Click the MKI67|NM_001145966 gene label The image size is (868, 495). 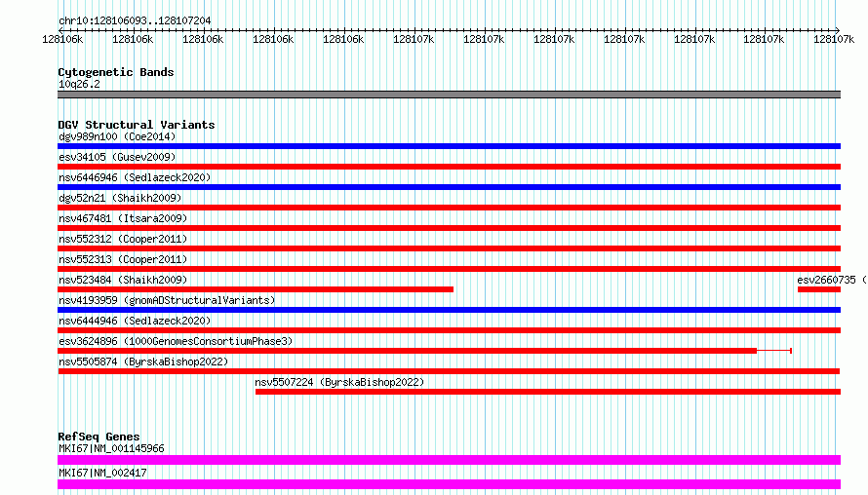pos(111,448)
